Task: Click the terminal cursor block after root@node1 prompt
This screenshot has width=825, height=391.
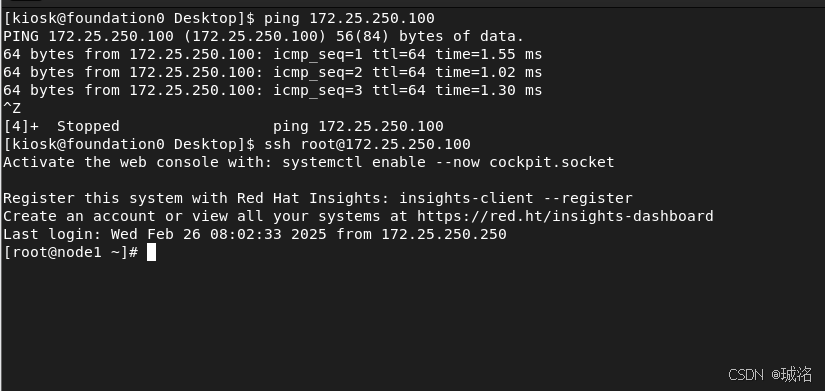Action: pyautogui.click(x=151, y=252)
